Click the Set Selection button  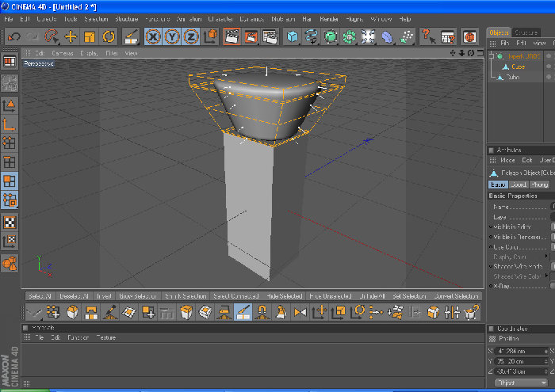click(x=410, y=296)
